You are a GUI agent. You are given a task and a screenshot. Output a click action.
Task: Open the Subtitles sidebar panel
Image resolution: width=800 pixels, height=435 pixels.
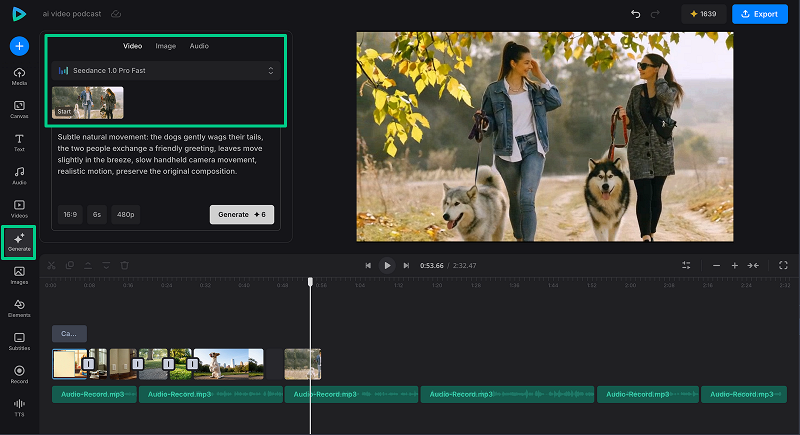(x=19, y=342)
